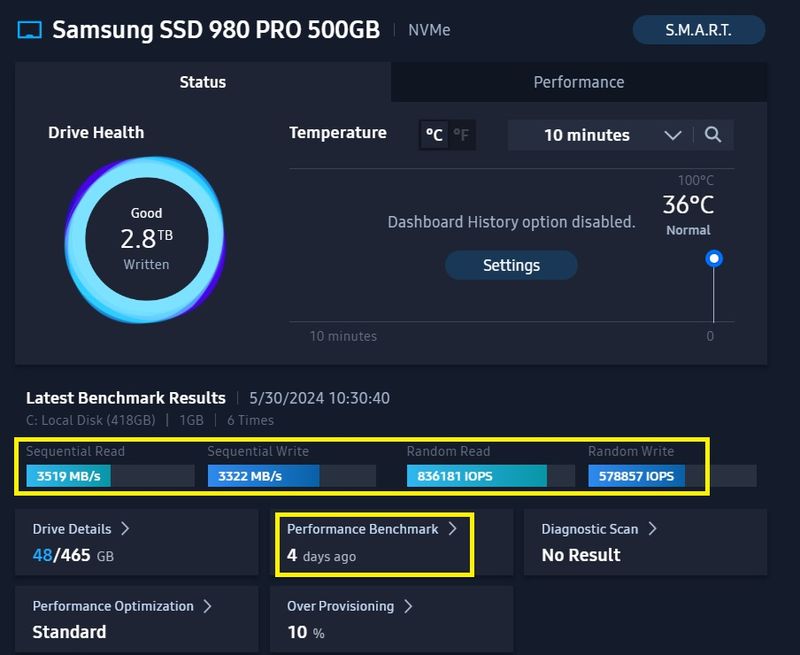Select the Status tab
Image resolution: width=800 pixels, height=655 pixels.
203,82
